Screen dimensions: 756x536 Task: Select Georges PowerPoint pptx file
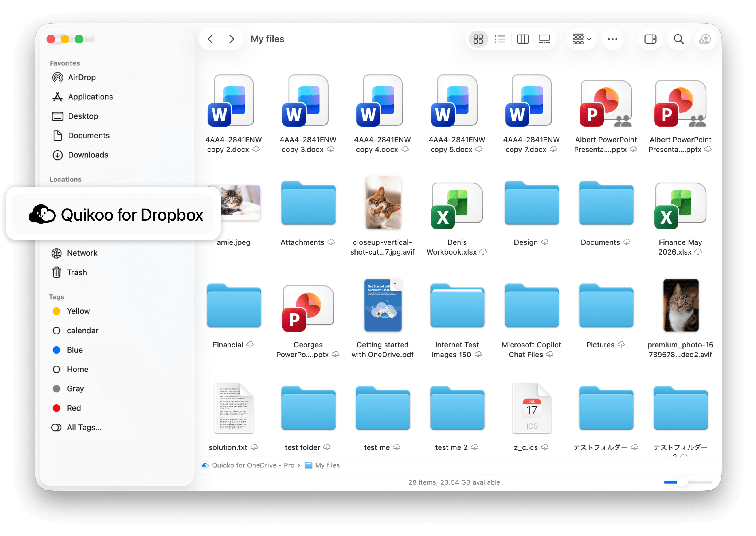pyautogui.click(x=308, y=308)
